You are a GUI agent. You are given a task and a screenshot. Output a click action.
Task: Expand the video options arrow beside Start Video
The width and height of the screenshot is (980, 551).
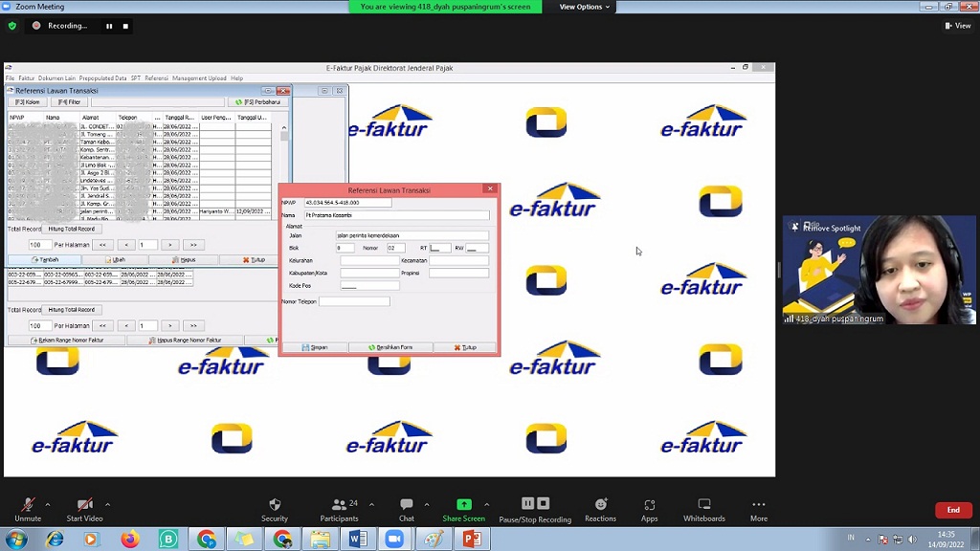point(107,505)
